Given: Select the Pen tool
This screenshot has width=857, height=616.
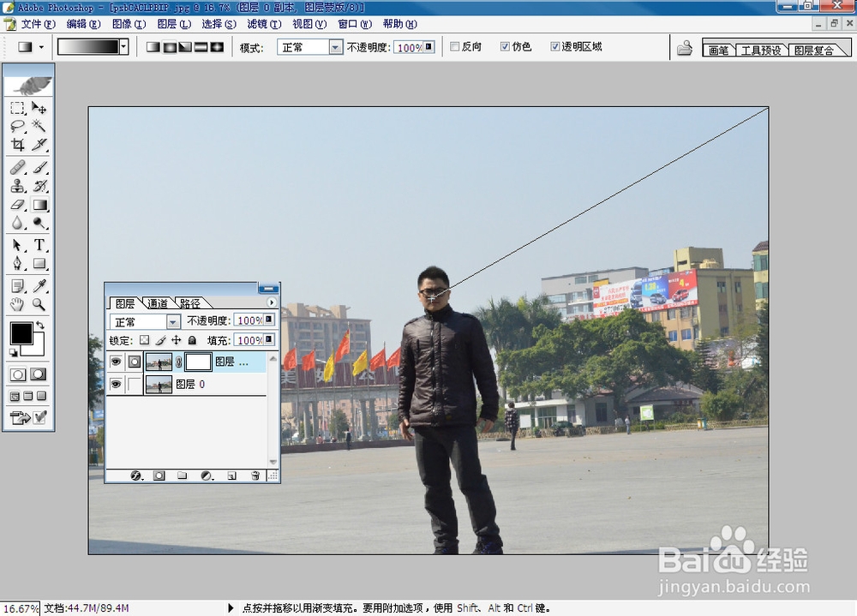Looking at the screenshot, I should coord(17,264).
